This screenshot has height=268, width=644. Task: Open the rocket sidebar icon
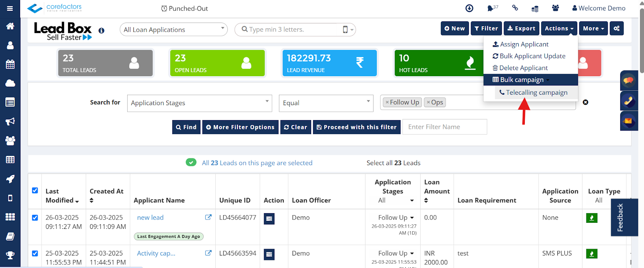coord(10,179)
